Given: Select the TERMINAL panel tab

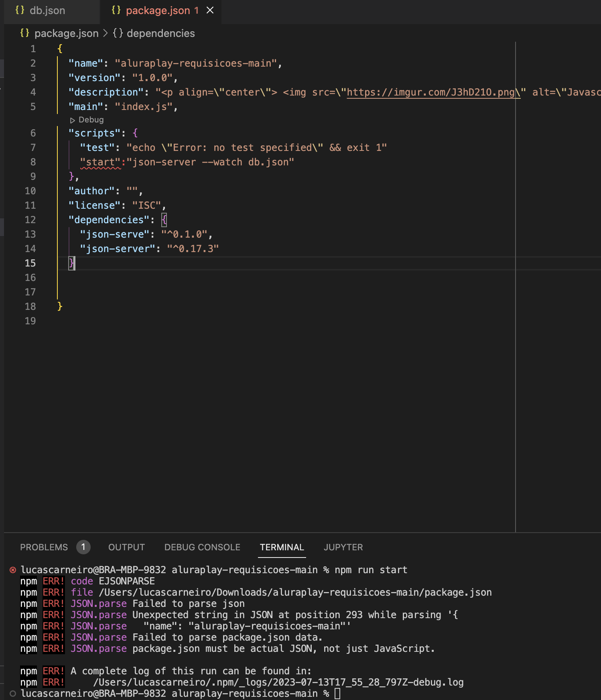Looking at the screenshot, I should [x=282, y=547].
